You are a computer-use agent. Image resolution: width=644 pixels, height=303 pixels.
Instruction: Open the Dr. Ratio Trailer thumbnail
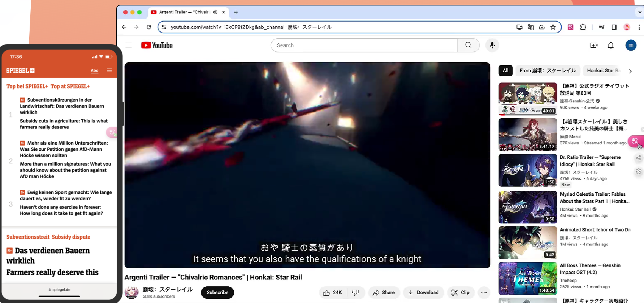click(x=528, y=170)
